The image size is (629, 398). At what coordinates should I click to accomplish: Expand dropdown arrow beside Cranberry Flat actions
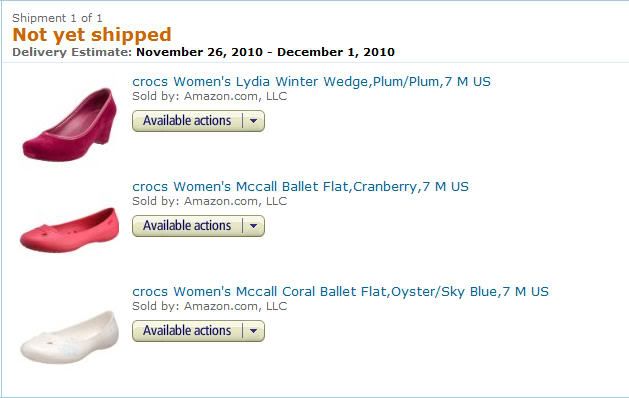tap(254, 226)
